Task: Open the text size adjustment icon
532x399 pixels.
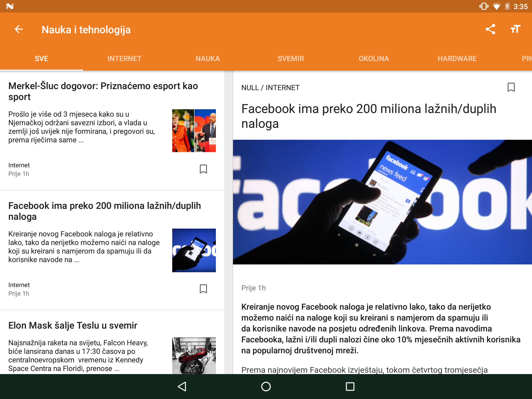Action: tap(515, 29)
